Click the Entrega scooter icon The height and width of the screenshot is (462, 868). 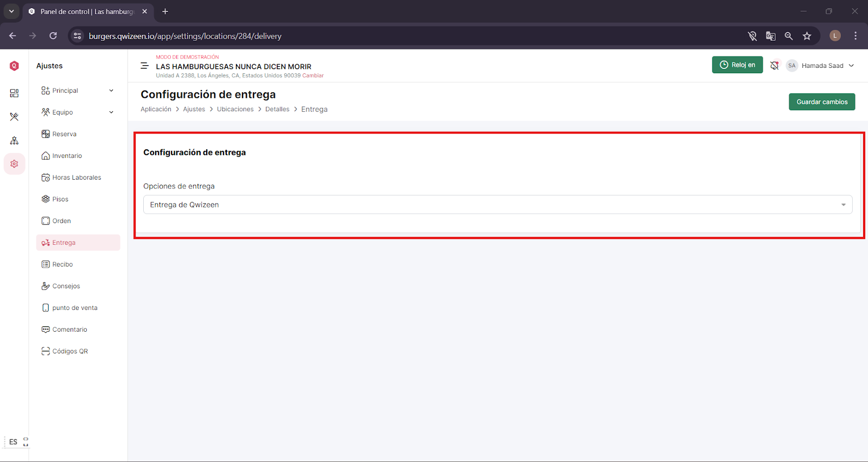[x=46, y=243]
